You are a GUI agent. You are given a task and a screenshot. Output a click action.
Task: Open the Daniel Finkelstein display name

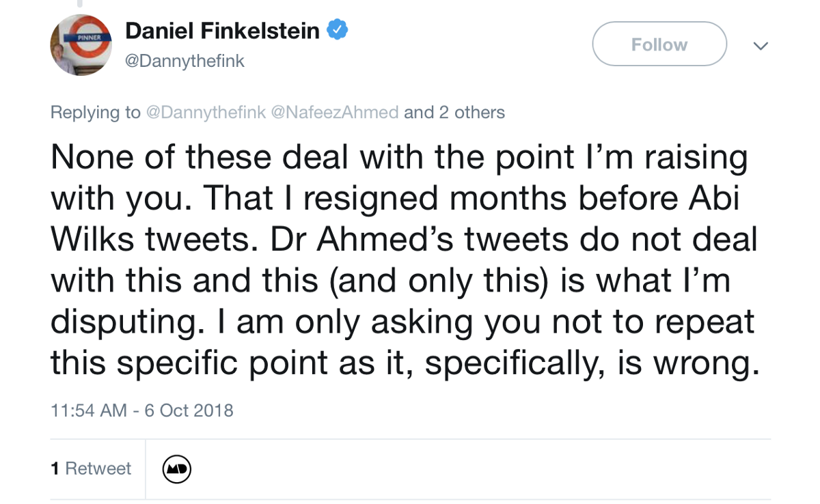tap(222, 31)
